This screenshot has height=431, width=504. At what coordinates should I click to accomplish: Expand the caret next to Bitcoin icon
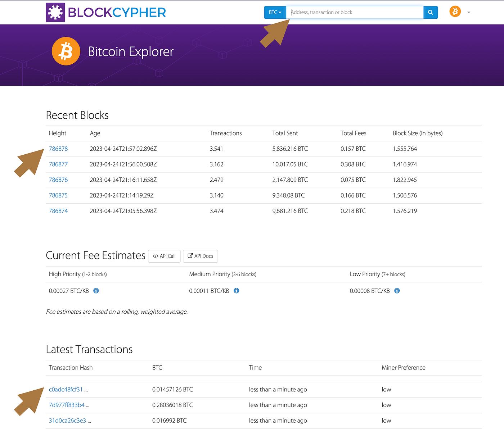click(x=469, y=12)
